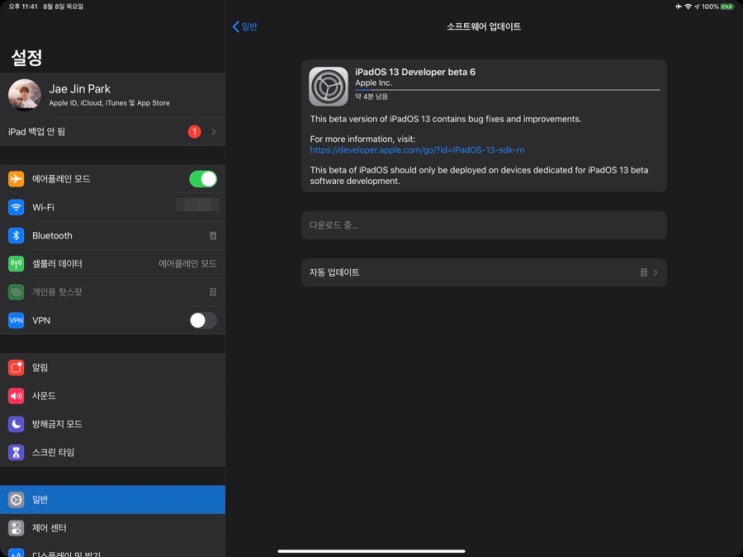Screen dimensions: 743x557
Task: Turn off Airplane mode switch
Action: [x=203, y=179]
